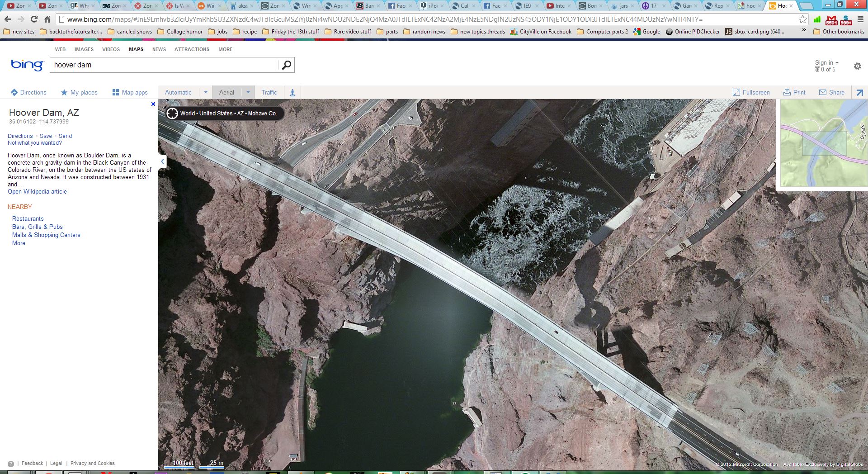Go to the Images tab
The width and height of the screenshot is (868, 474).
[x=84, y=49]
